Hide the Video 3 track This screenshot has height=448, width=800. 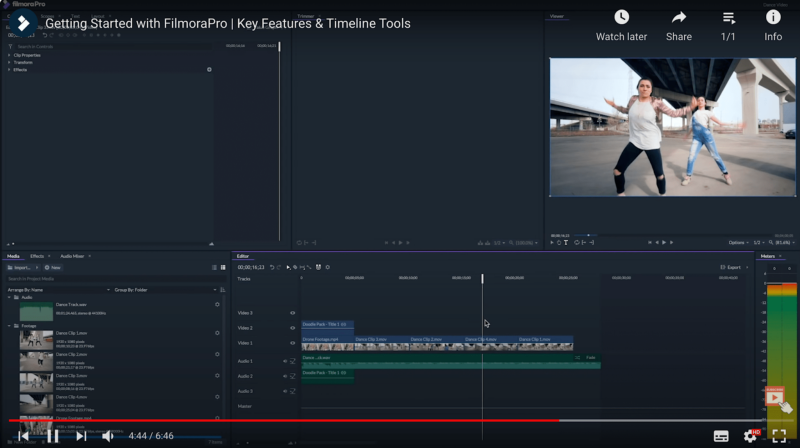[x=292, y=313]
